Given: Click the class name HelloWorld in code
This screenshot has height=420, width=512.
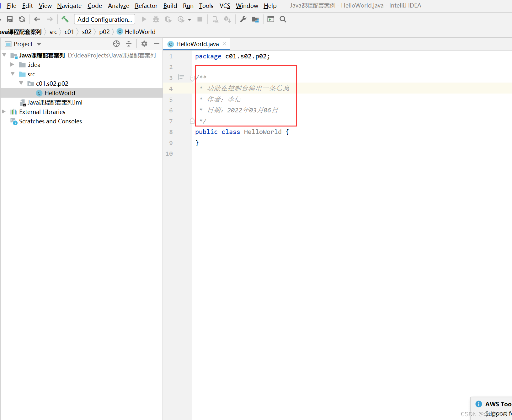Looking at the screenshot, I should 263,132.
